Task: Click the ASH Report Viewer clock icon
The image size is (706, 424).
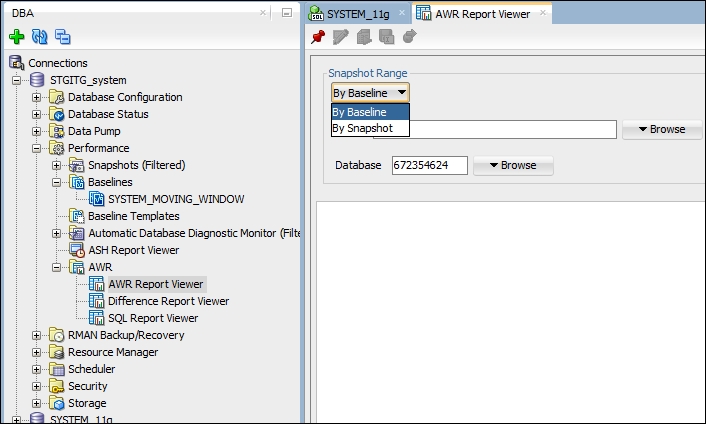Action: coord(77,250)
